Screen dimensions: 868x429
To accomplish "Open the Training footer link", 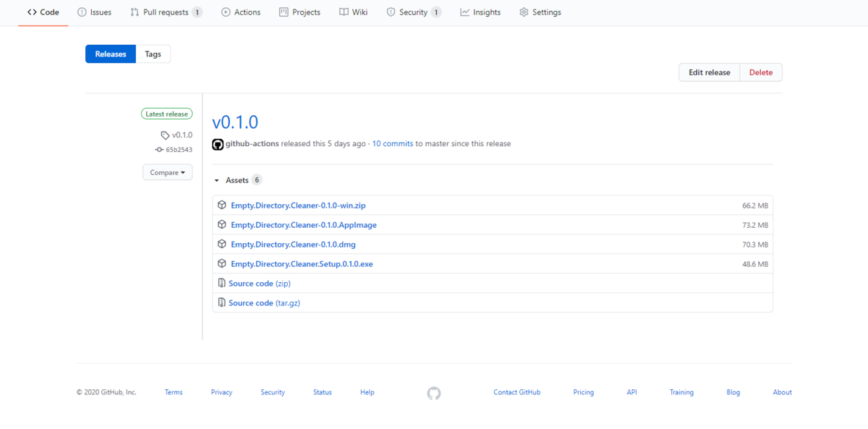I will click(681, 393).
